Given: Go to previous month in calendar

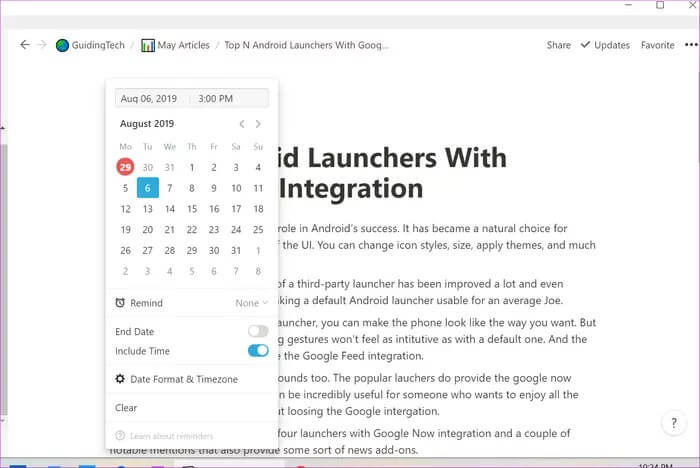Looking at the screenshot, I should (242, 124).
